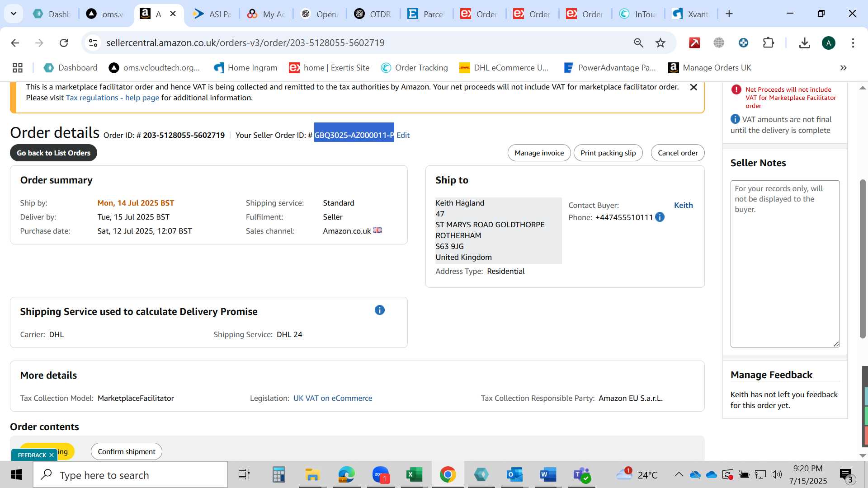This screenshot has height=488, width=868.
Task: Switch to the Dashb browser tab
Action: (51, 14)
